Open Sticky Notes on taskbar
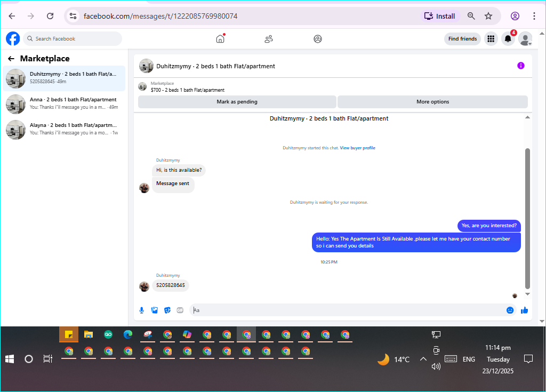 coord(69,335)
